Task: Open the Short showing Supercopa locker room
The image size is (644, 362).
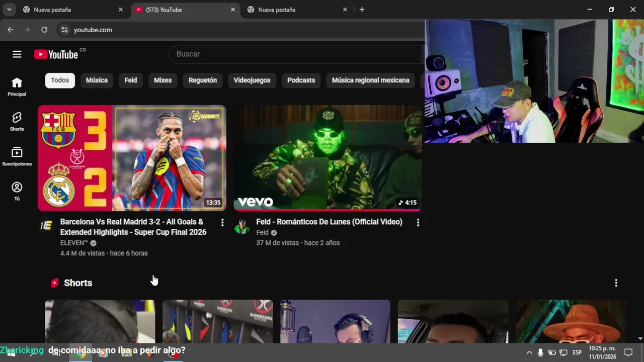Action: pyautogui.click(x=218, y=321)
